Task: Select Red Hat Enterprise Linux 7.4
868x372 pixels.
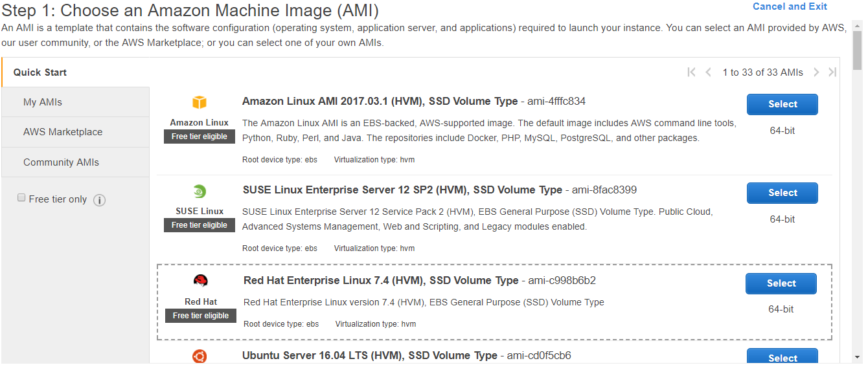Action: [x=781, y=283]
